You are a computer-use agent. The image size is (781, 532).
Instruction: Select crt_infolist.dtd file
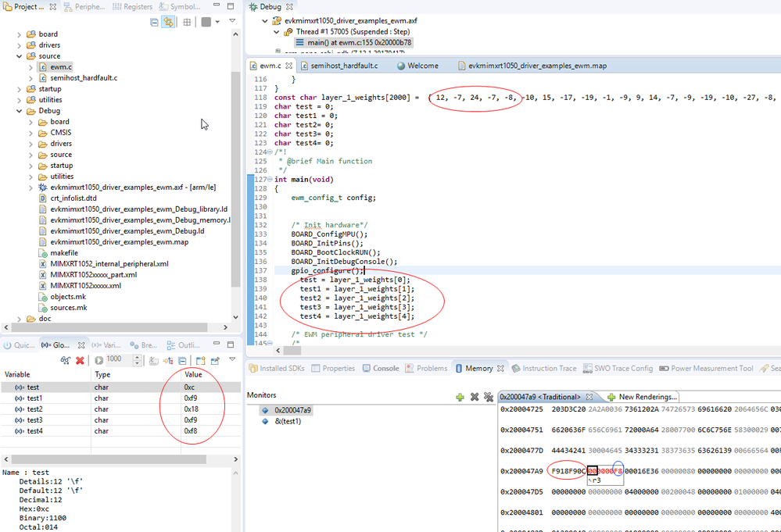(73, 198)
